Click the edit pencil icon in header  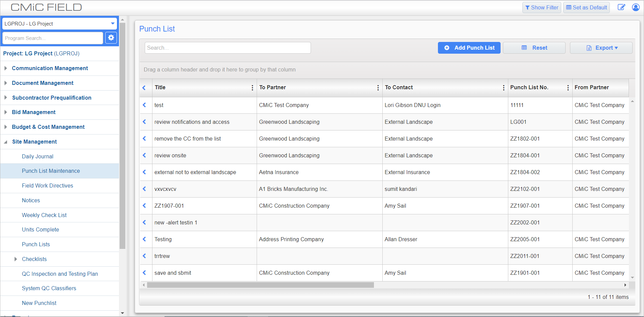coord(621,7)
